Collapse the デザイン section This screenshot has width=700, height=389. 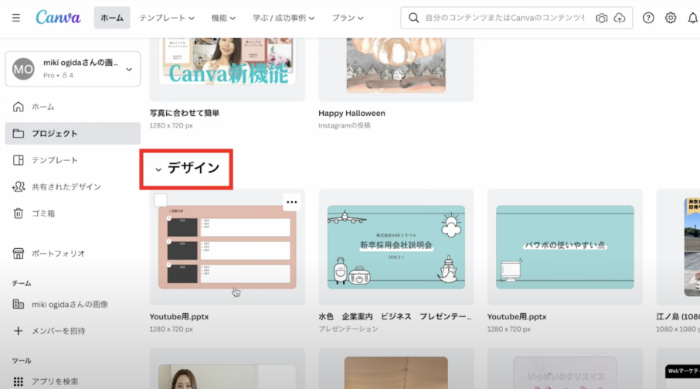158,169
